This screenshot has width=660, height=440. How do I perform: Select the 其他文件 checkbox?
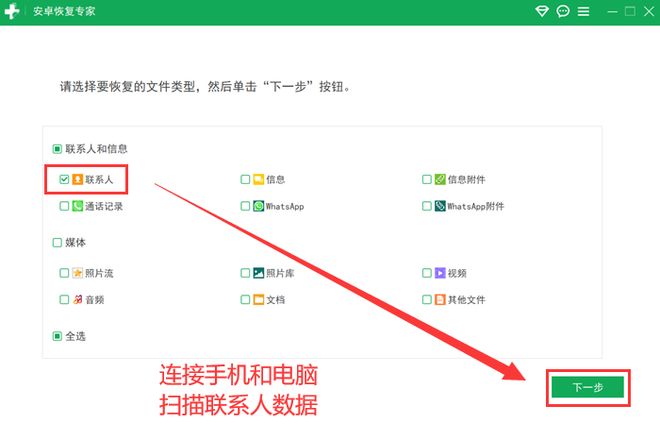pyautogui.click(x=427, y=299)
